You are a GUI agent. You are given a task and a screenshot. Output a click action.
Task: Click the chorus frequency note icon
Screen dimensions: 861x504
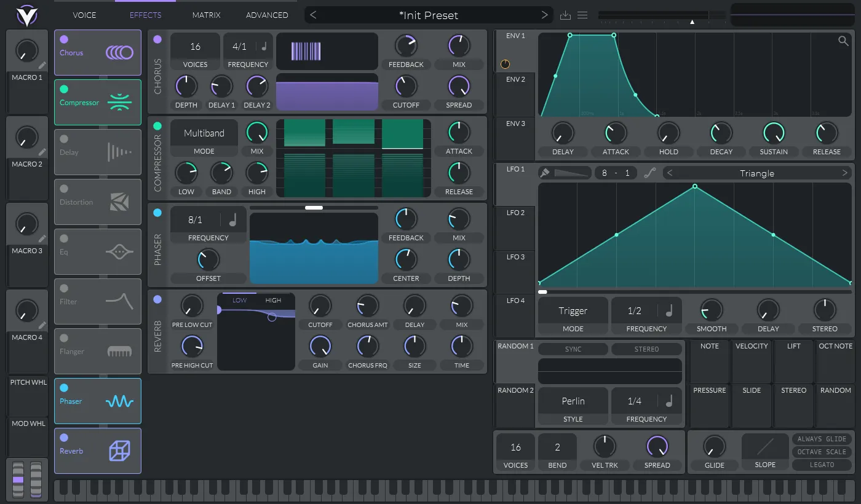pos(264,46)
